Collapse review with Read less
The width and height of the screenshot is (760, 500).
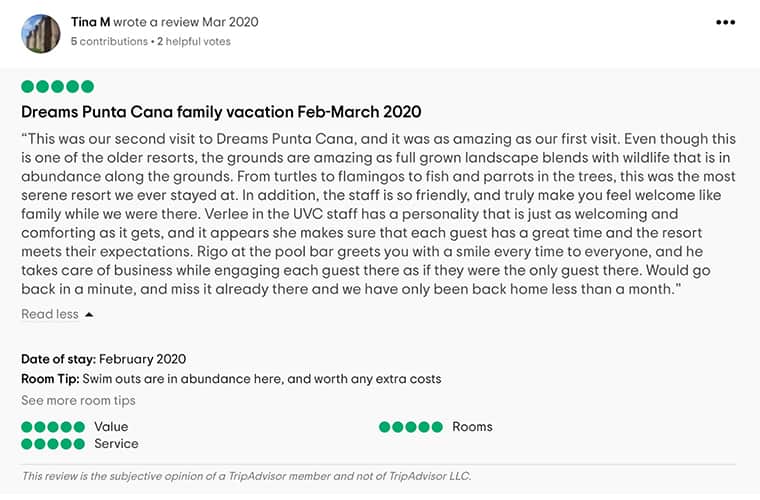(50, 314)
